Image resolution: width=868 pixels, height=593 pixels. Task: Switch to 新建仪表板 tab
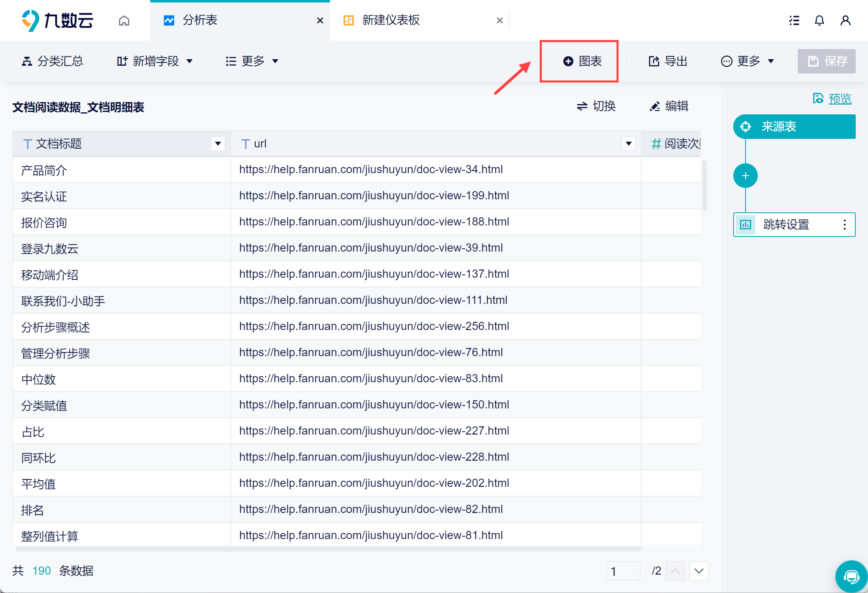[x=390, y=20]
